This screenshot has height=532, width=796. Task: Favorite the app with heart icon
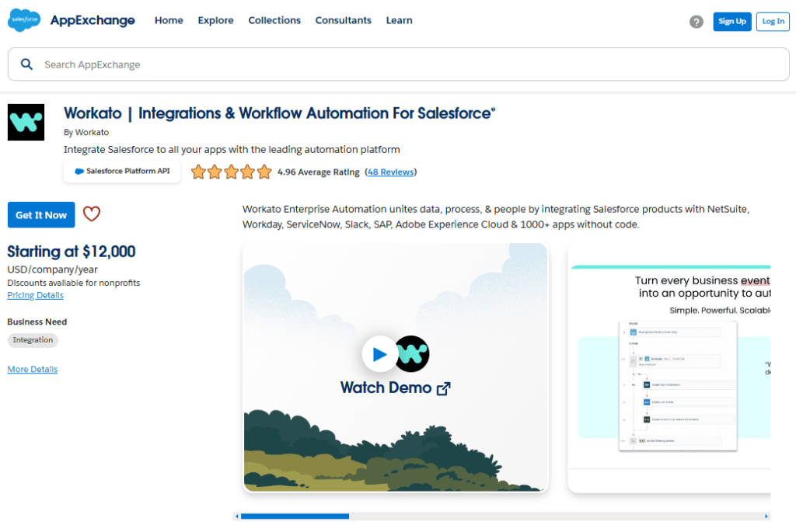click(x=92, y=214)
